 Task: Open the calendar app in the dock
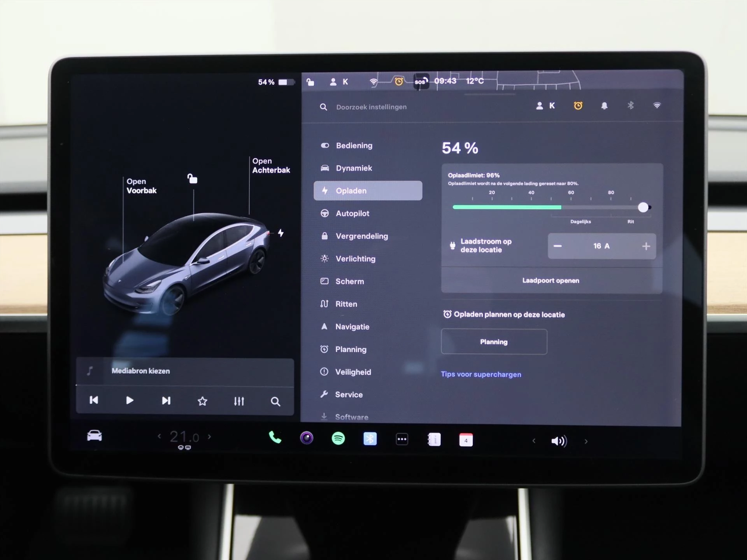pos(466,440)
